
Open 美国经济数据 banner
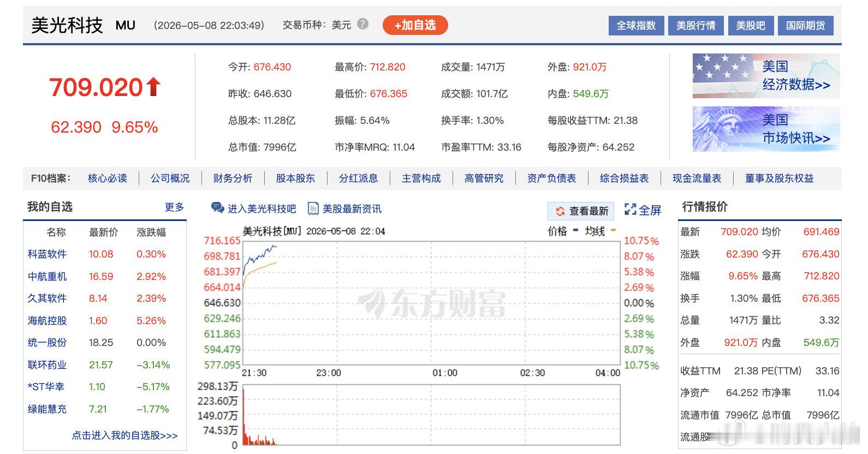point(766,76)
